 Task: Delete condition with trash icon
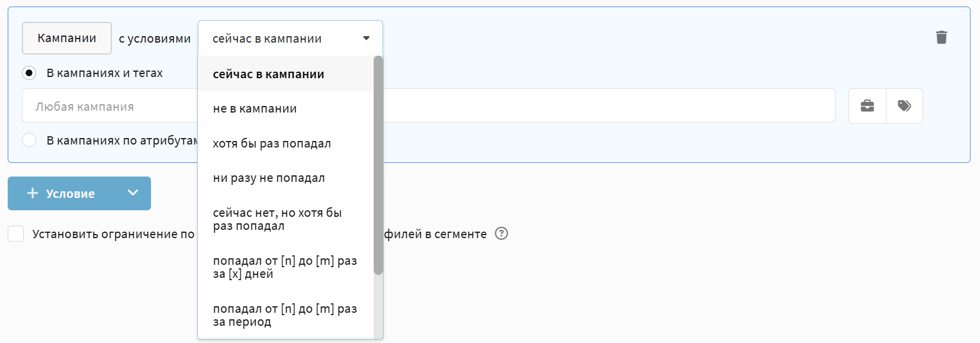941,37
